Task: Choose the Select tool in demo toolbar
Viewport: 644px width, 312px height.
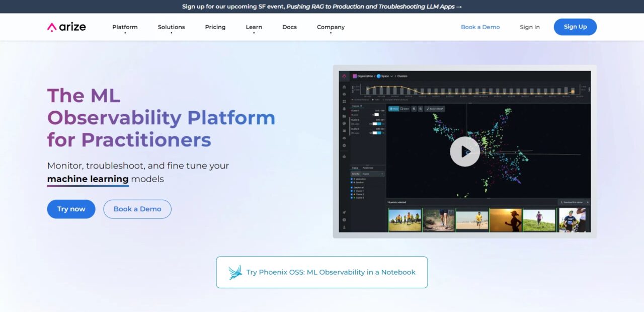Action: [405, 109]
